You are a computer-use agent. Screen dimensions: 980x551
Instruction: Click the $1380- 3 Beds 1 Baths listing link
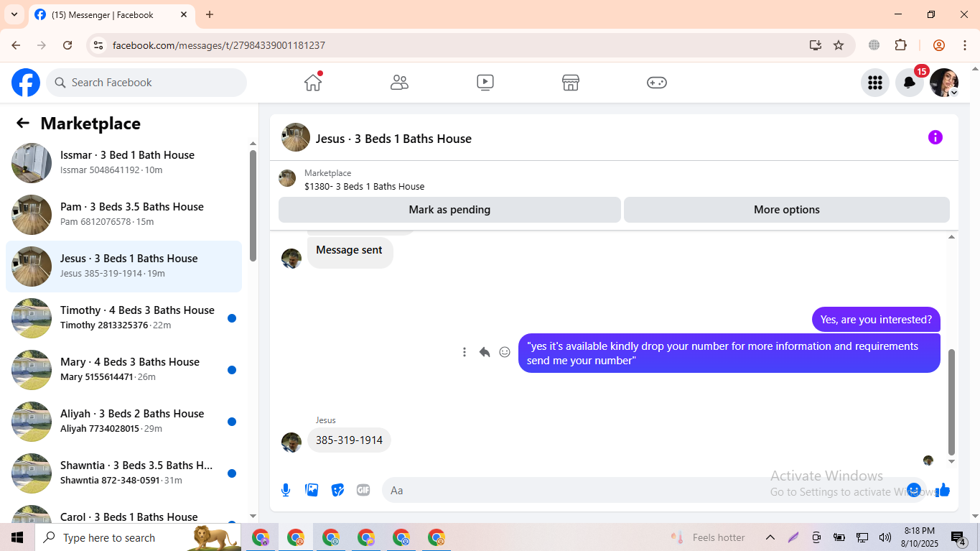coord(364,186)
